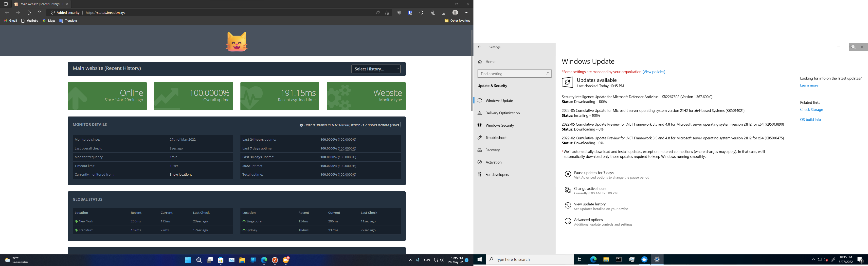This screenshot has width=868, height=266.
Task: Open Windows Security in the Settings sidebar
Action: pyautogui.click(x=499, y=125)
